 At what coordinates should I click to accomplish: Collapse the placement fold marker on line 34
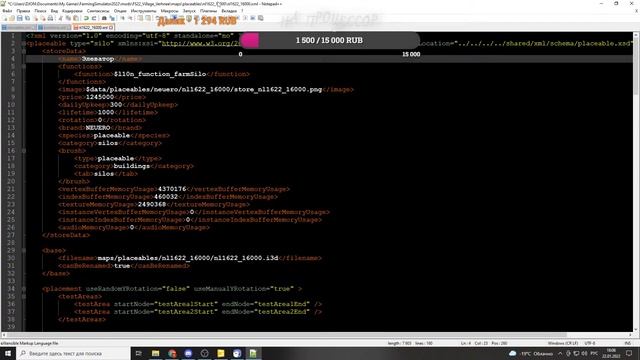(24, 289)
